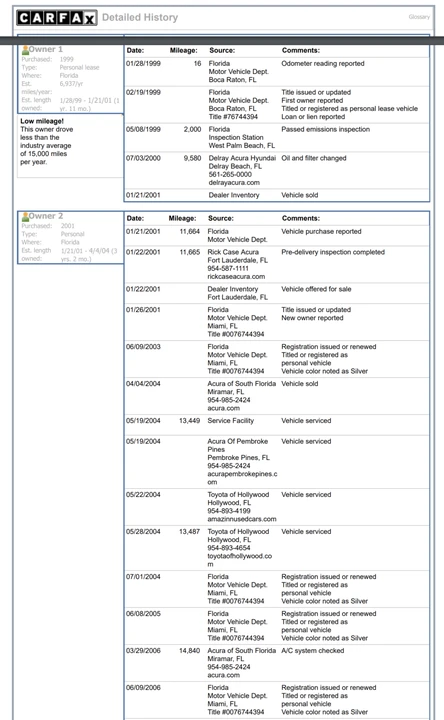
Task: Select the date '06/09/2003'
Action: [143, 347]
